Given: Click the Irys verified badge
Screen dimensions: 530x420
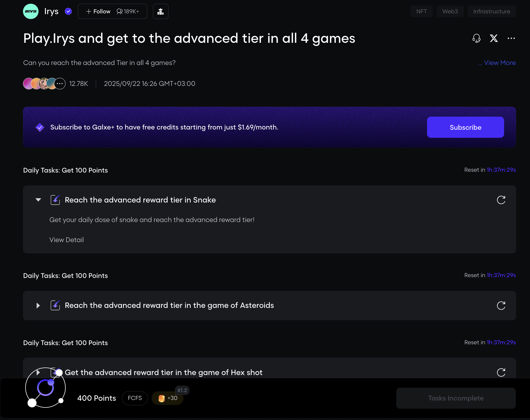Looking at the screenshot, I should (x=68, y=12).
